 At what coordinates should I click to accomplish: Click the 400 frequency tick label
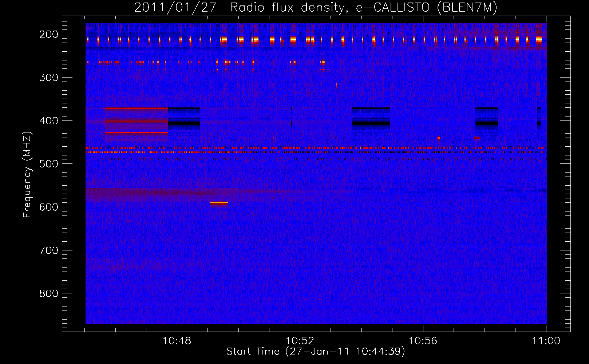tap(49, 121)
